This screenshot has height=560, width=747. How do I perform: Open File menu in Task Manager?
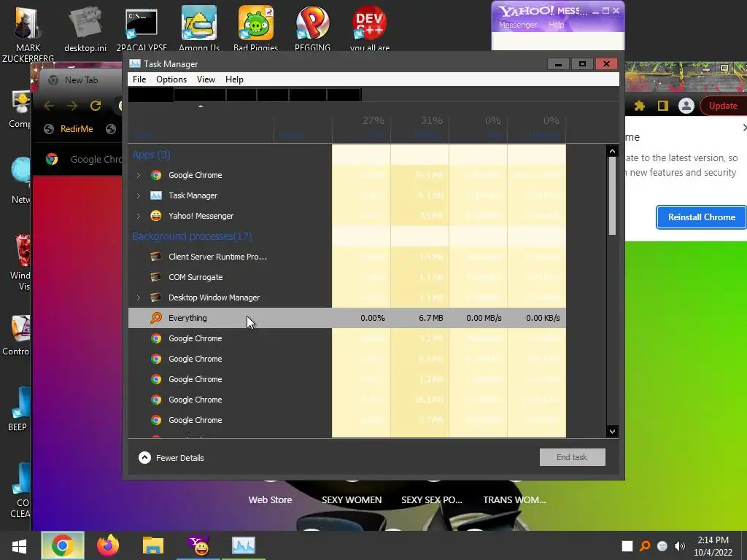(x=139, y=79)
